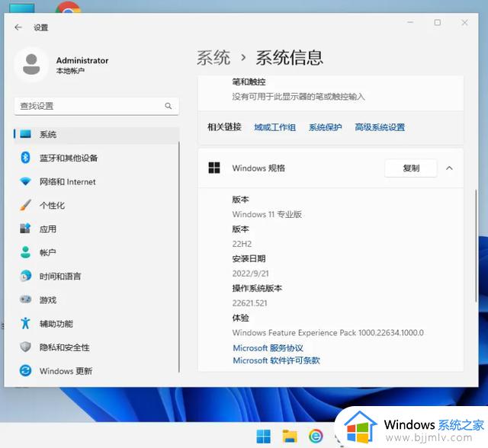Image resolution: width=488 pixels, height=448 pixels.
Task: Click the 个性化 paintbrush icon
Action: point(25,205)
